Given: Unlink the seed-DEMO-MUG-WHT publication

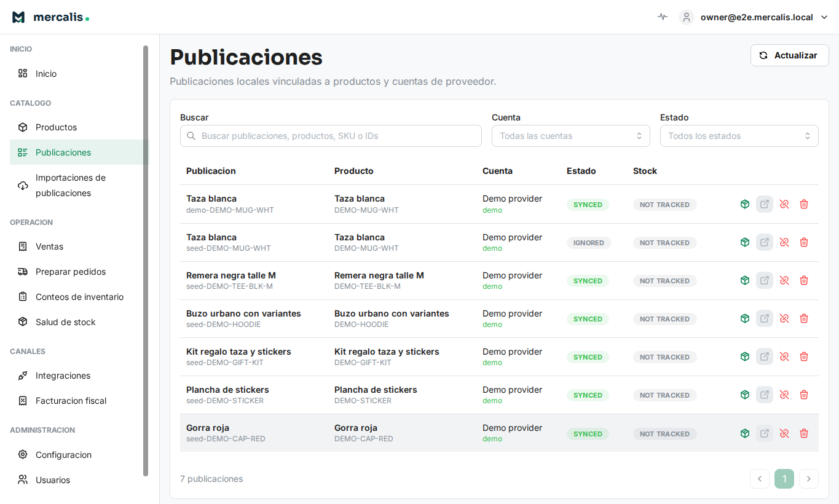Looking at the screenshot, I should click(x=784, y=242).
